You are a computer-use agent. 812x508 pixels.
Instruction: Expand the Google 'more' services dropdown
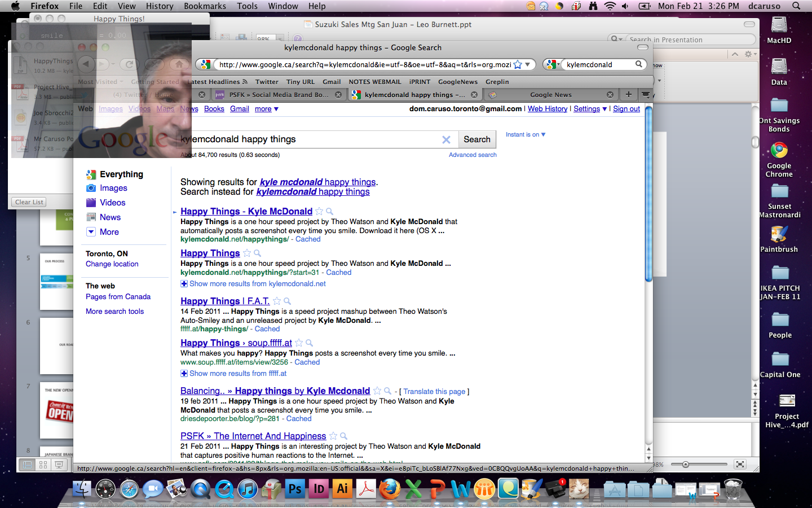point(266,109)
